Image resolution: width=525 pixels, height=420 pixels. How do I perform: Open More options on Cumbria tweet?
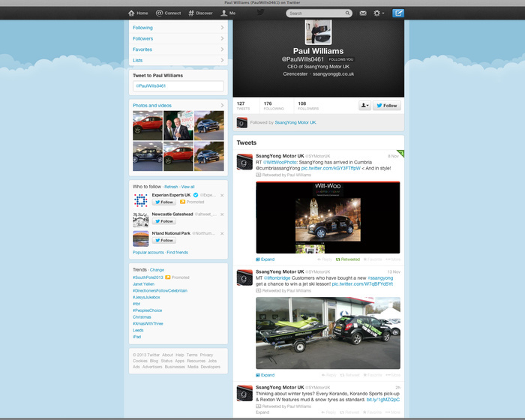pos(393,259)
